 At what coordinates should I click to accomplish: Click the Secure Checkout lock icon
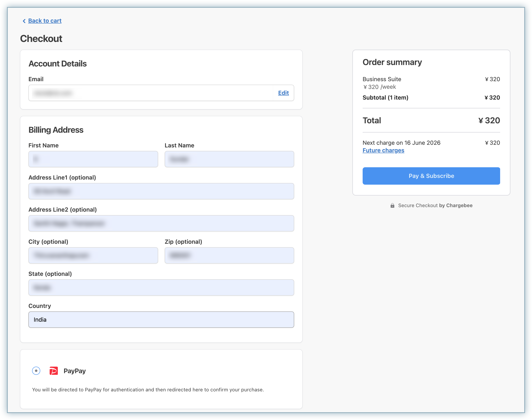point(392,206)
